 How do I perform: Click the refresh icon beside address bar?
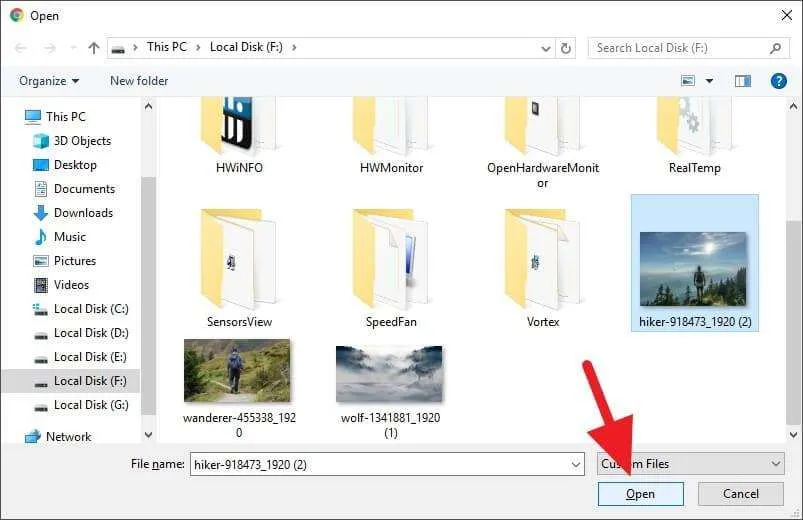(x=566, y=48)
